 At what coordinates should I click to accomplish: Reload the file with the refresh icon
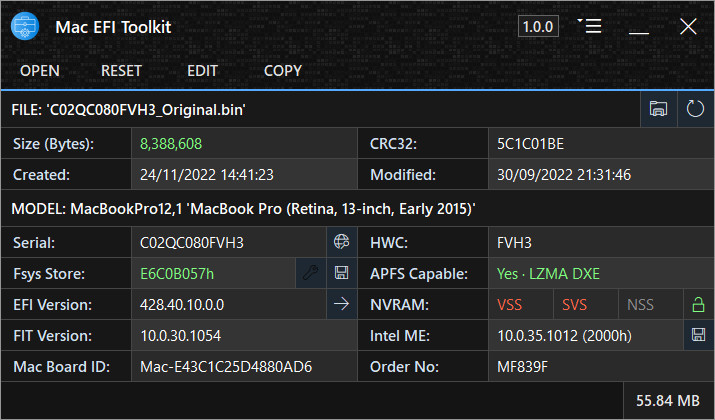tap(695, 109)
